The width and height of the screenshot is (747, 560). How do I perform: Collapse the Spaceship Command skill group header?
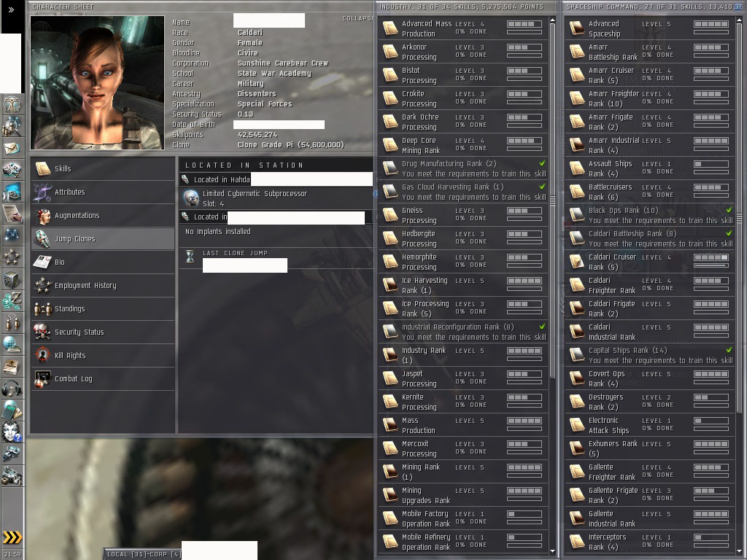(x=653, y=7)
